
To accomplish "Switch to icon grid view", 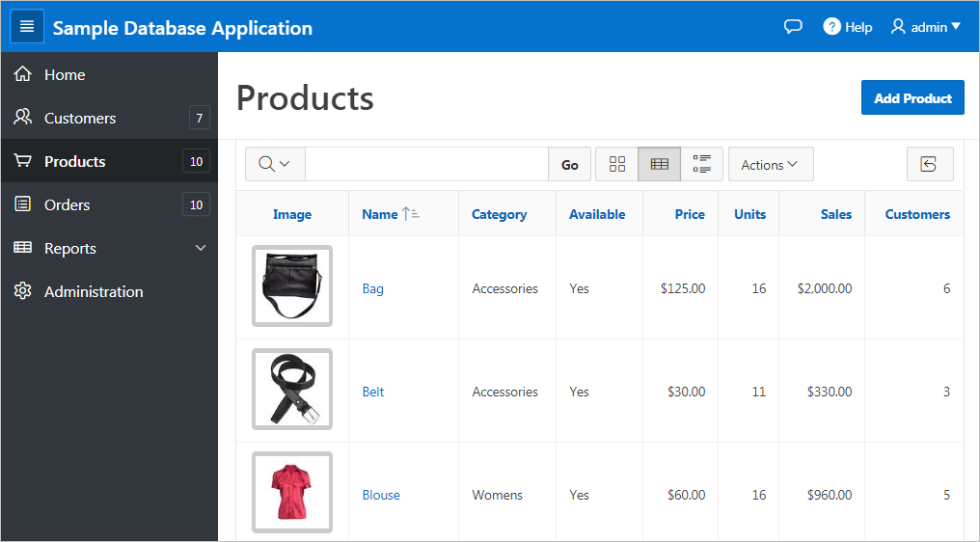I will coord(617,165).
